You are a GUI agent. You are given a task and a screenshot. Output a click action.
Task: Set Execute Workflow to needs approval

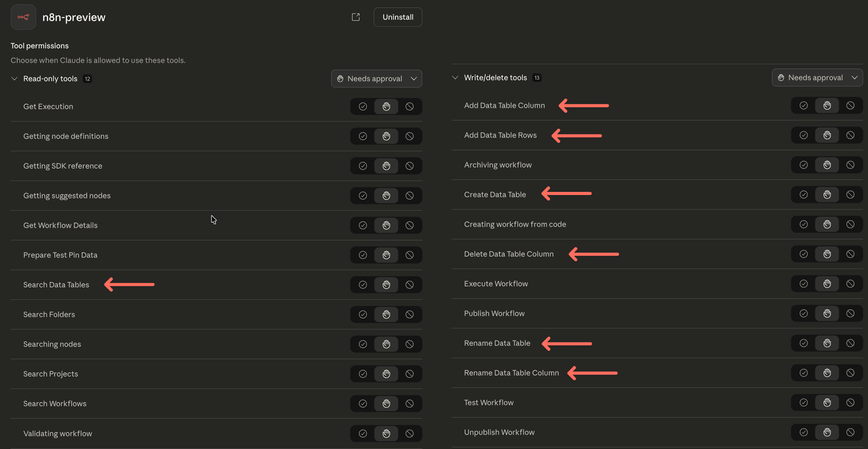[827, 284]
